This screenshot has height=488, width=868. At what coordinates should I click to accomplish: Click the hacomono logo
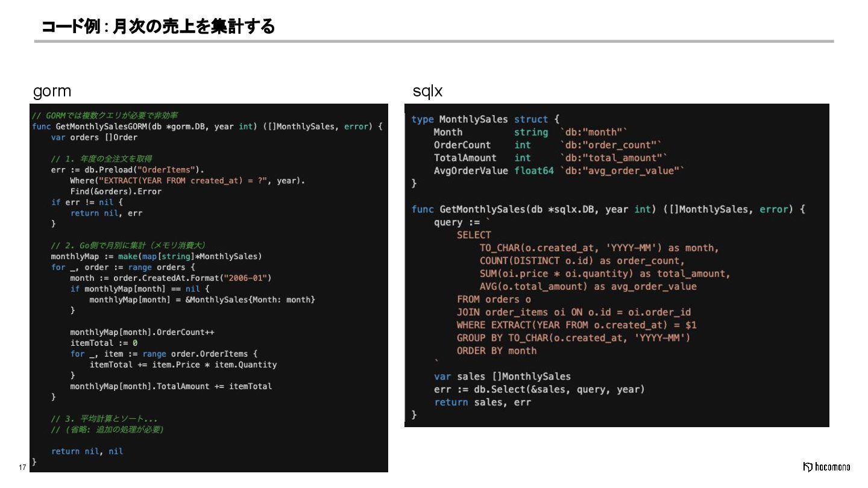point(826,467)
